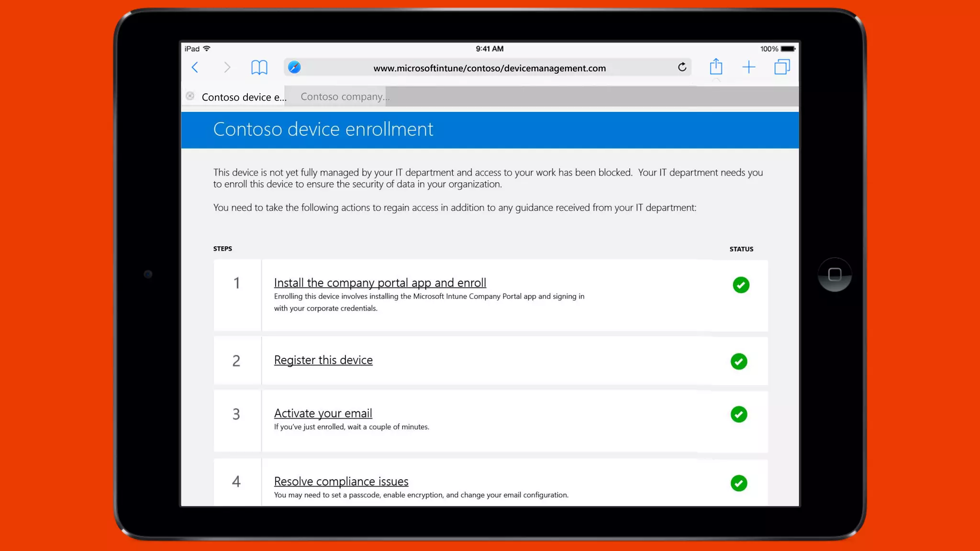Select the Contoso device e... tab
This screenshot has width=980, height=551.
tap(243, 97)
